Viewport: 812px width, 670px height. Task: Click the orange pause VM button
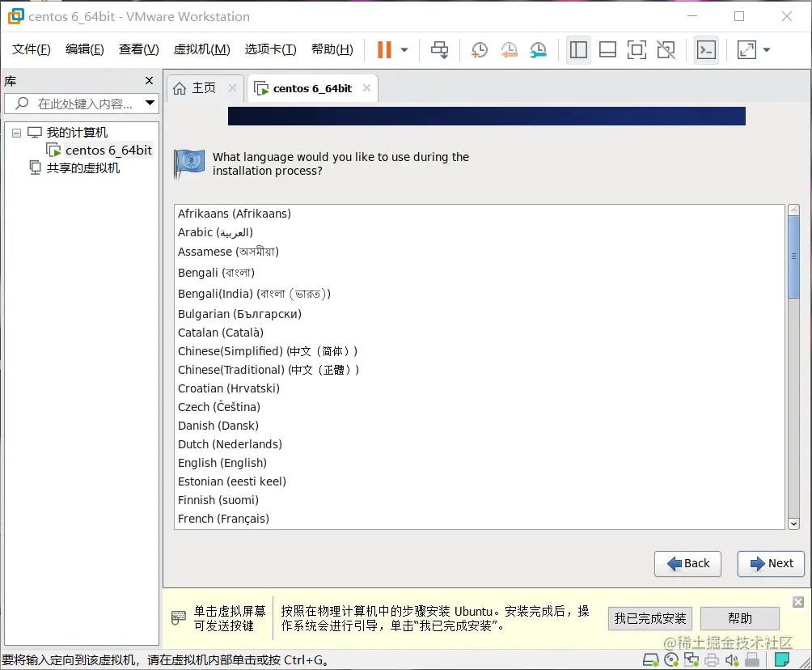click(x=383, y=49)
